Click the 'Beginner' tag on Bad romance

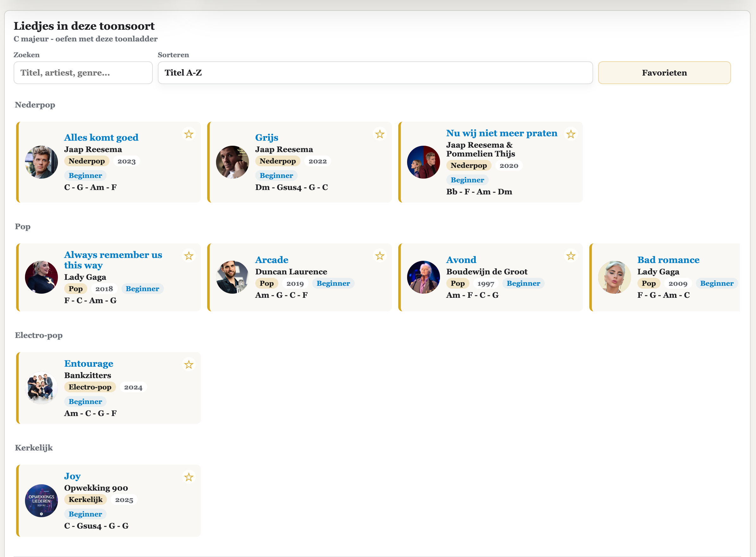click(717, 284)
